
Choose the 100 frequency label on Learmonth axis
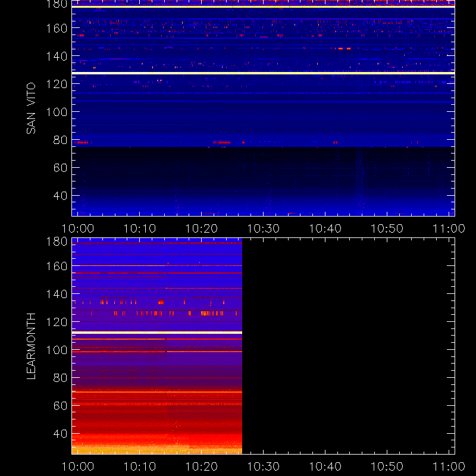click(x=57, y=350)
